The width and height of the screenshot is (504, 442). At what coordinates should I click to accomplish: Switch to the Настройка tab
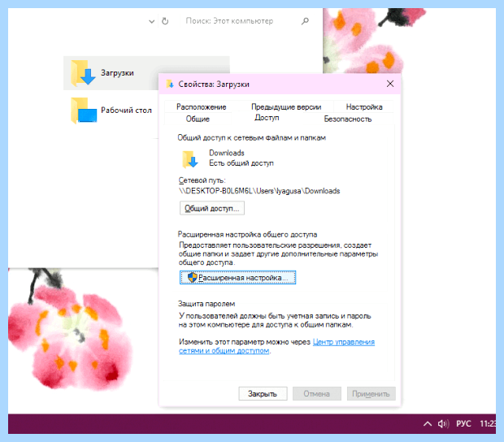(364, 107)
